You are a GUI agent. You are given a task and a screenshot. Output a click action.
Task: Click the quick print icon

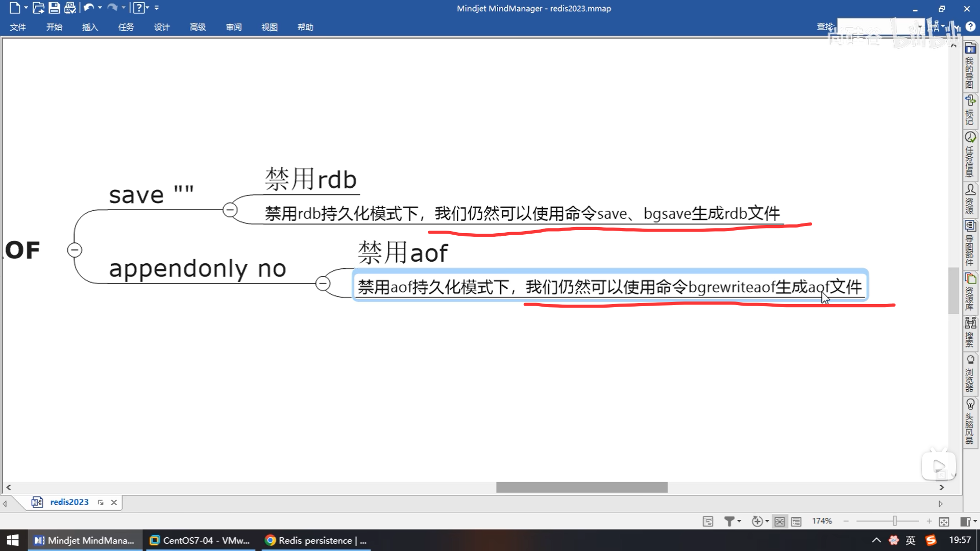pyautogui.click(x=70, y=8)
